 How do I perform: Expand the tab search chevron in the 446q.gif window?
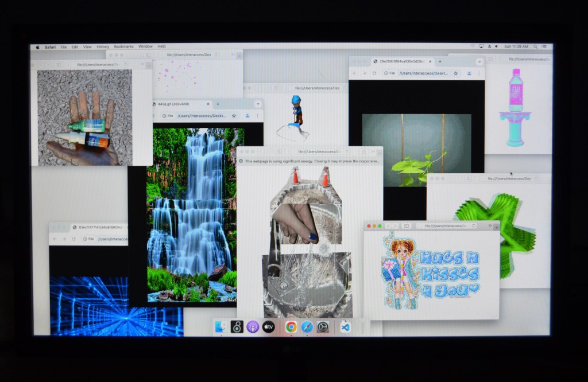(258, 104)
